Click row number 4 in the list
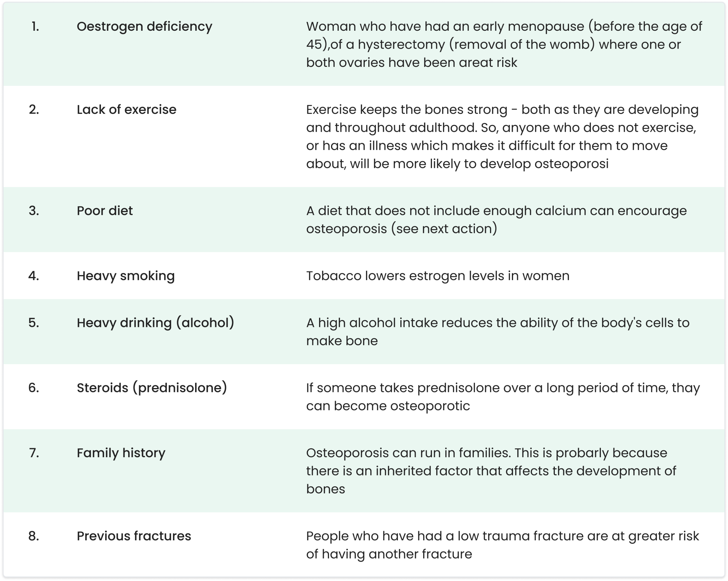 click(34, 276)
